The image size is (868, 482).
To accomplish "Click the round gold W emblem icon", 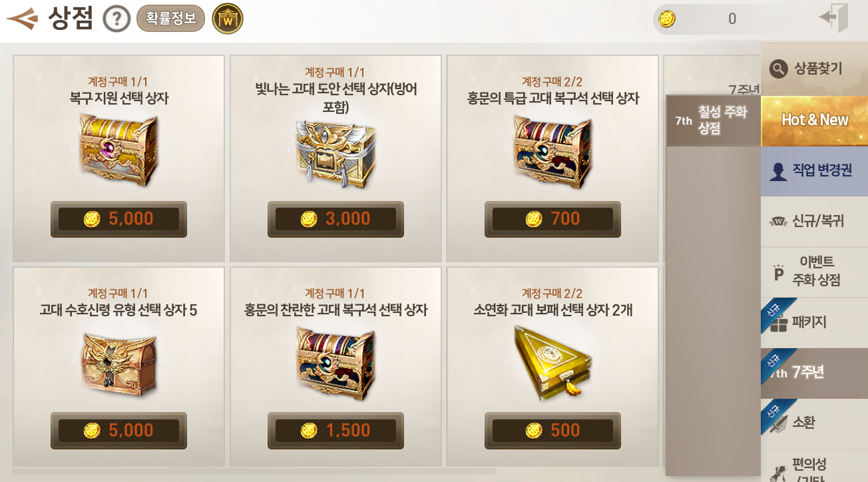I will pyautogui.click(x=228, y=19).
